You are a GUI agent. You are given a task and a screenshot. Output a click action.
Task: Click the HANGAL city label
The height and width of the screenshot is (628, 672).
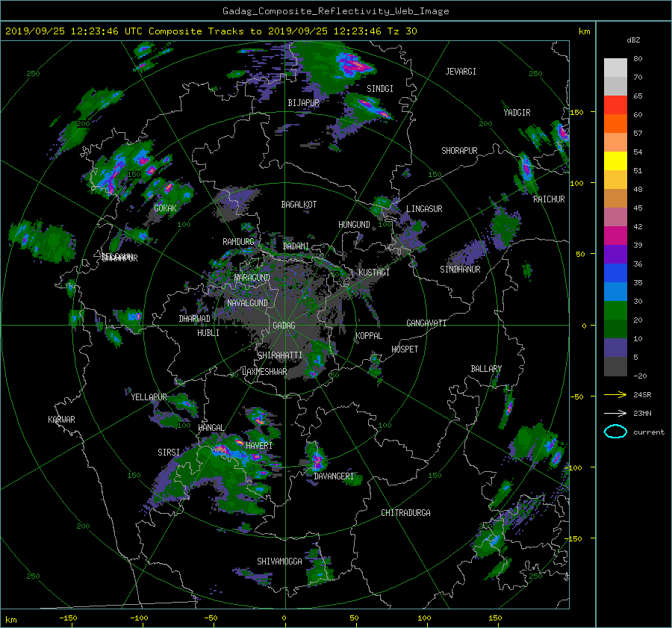pos(211,428)
